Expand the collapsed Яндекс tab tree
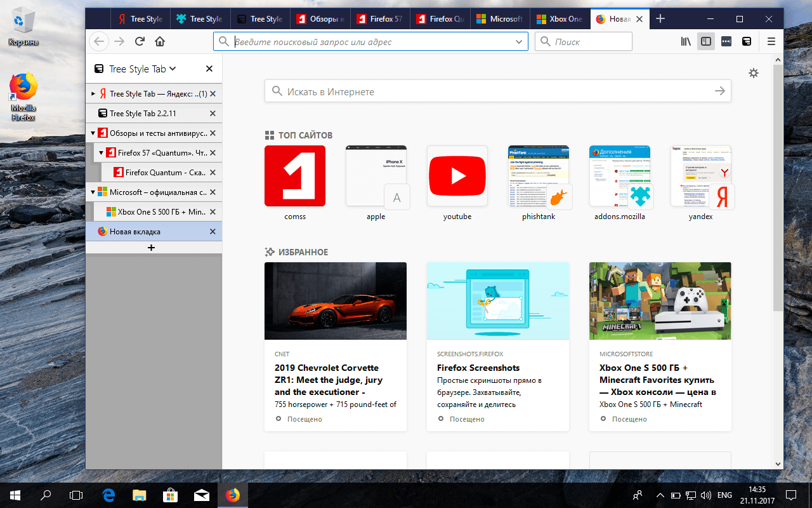This screenshot has height=508, width=812. (x=92, y=93)
